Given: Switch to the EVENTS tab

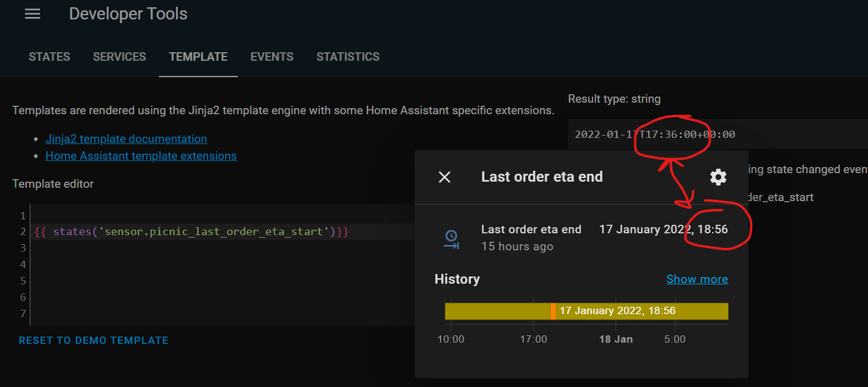Looking at the screenshot, I should (x=271, y=57).
